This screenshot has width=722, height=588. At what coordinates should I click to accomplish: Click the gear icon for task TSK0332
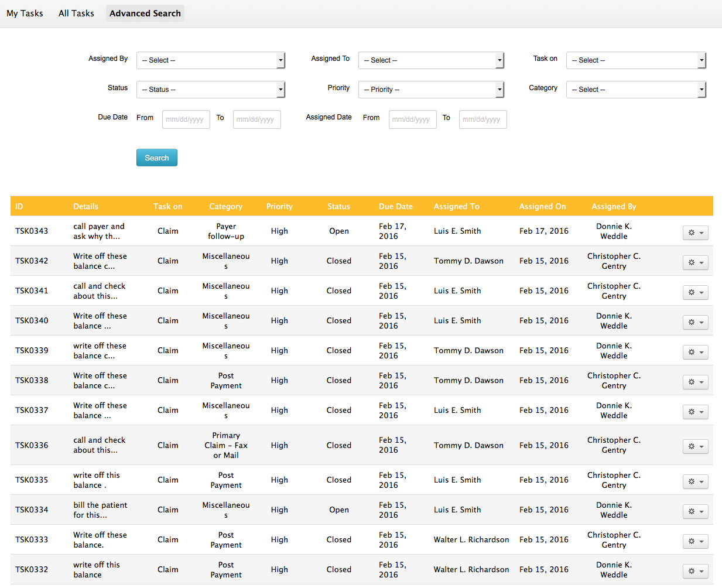click(x=694, y=571)
